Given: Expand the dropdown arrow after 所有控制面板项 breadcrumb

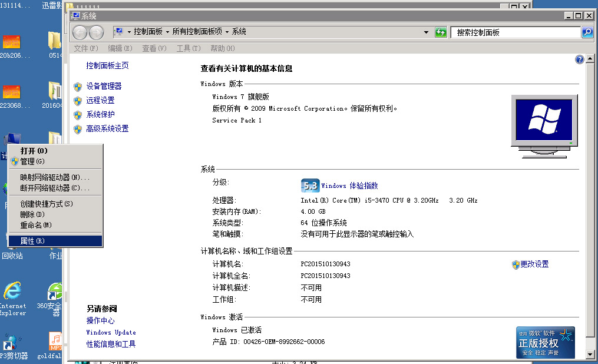Looking at the screenshot, I should tap(227, 32).
